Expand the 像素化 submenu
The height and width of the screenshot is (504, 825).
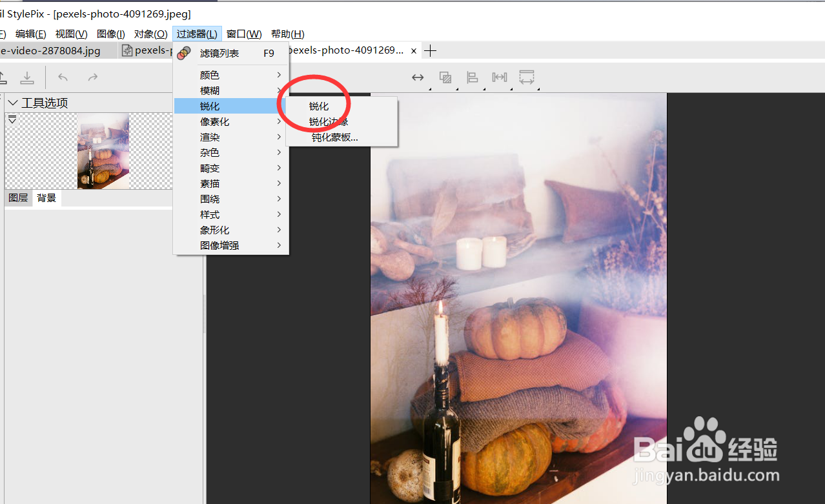[231, 122]
